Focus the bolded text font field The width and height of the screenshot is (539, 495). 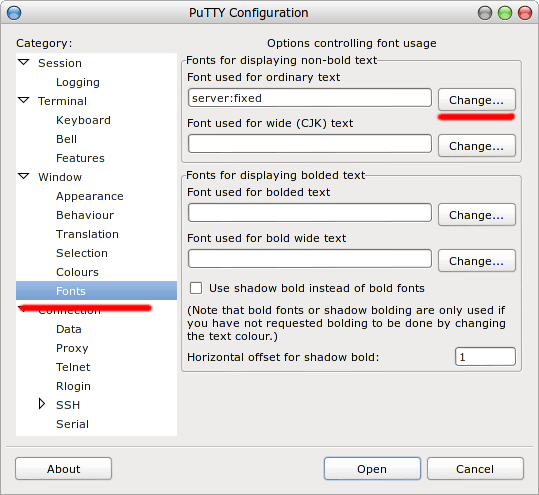point(310,213)
